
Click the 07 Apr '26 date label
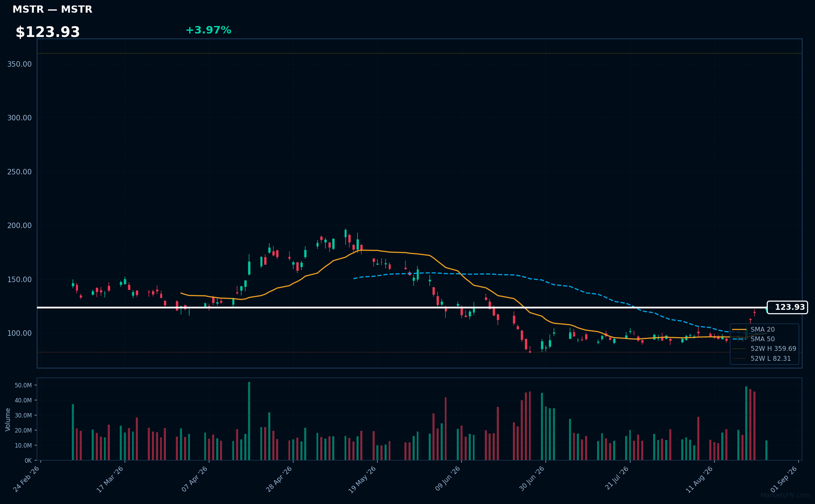point(195,479)
